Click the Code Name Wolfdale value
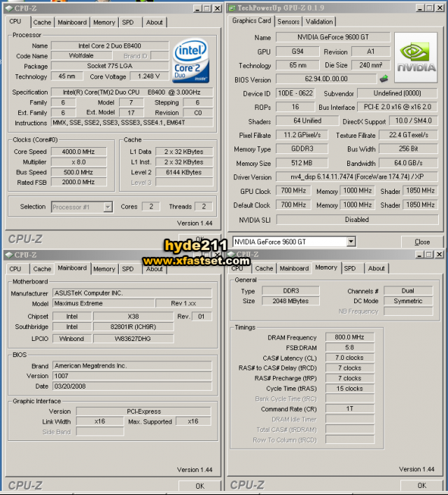 pos(81,56)
